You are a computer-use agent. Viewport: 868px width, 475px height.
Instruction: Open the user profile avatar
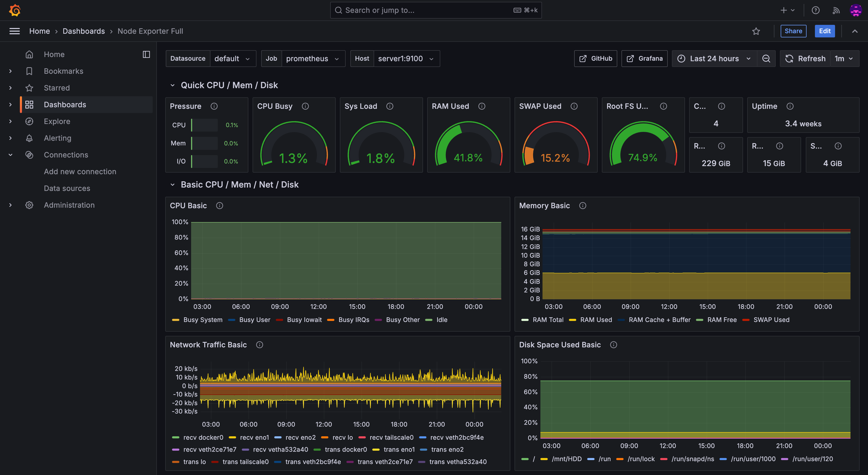point(855,10)
